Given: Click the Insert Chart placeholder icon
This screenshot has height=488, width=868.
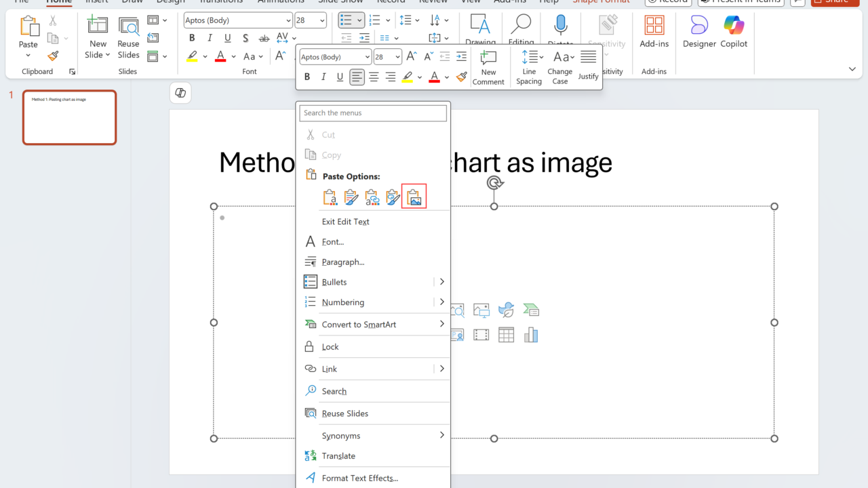Looking at the screenshot, I should tap(531, 335).
